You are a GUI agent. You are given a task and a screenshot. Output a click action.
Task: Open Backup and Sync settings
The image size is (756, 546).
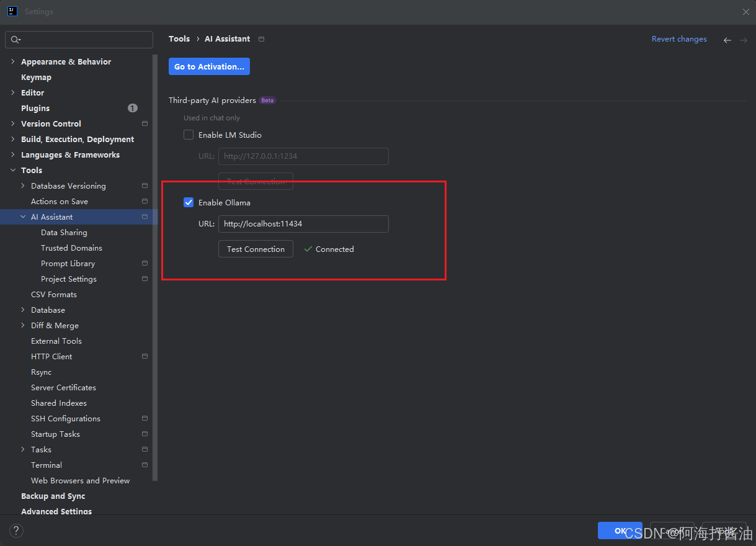point(53,496)
